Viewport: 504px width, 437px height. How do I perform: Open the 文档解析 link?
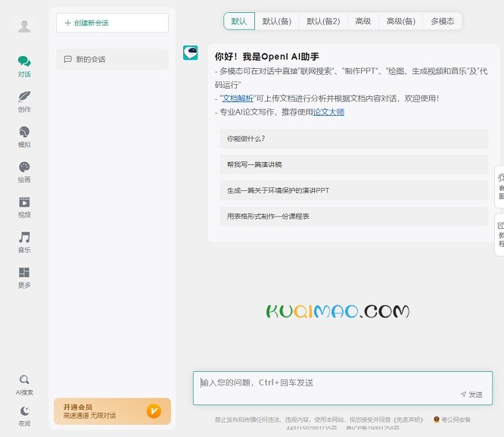tap(238, 98)
